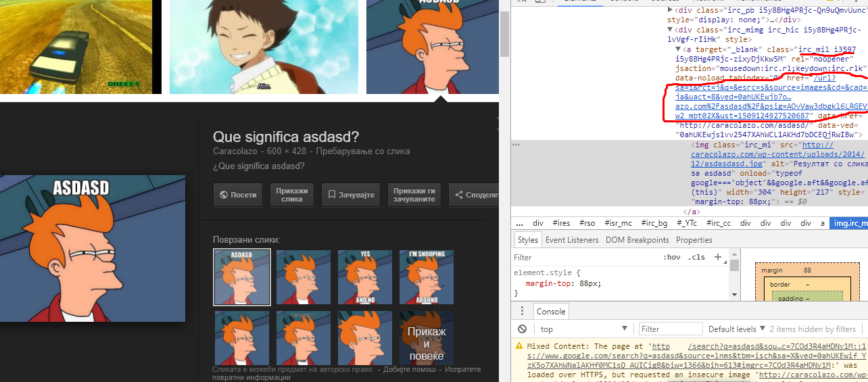This screenshot has width=868, height=382.
Task: Toggle the :hov element state panel
Action: pyautogui.click(x=671, y=258)
